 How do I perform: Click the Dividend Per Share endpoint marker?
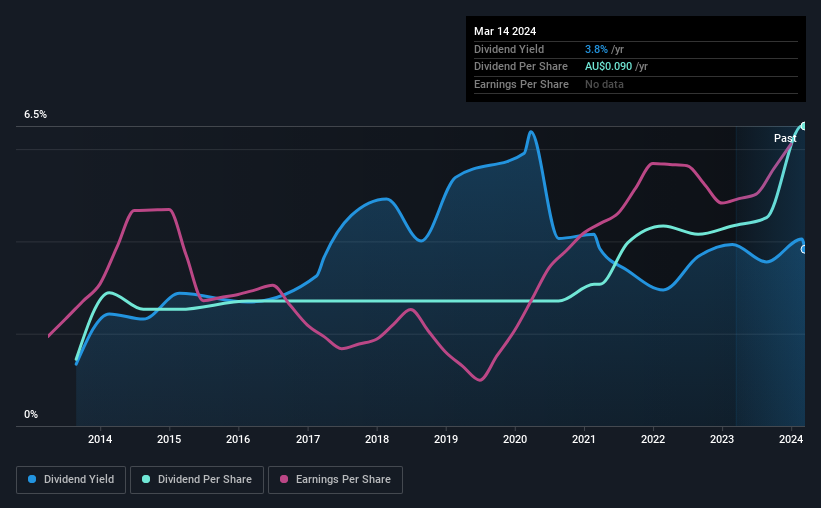coord(803,126)
